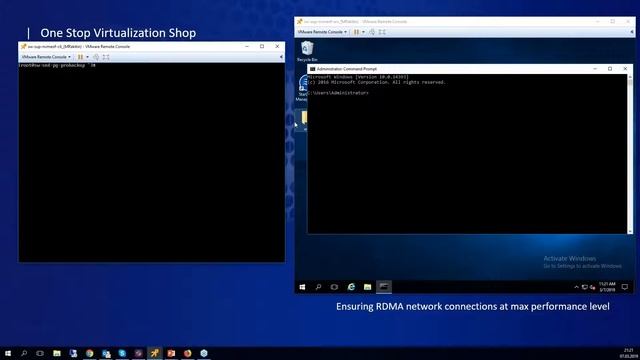Click Command Prompt scrollbar down arrow
Screen dimensions: 640x360
coord(630,231)
